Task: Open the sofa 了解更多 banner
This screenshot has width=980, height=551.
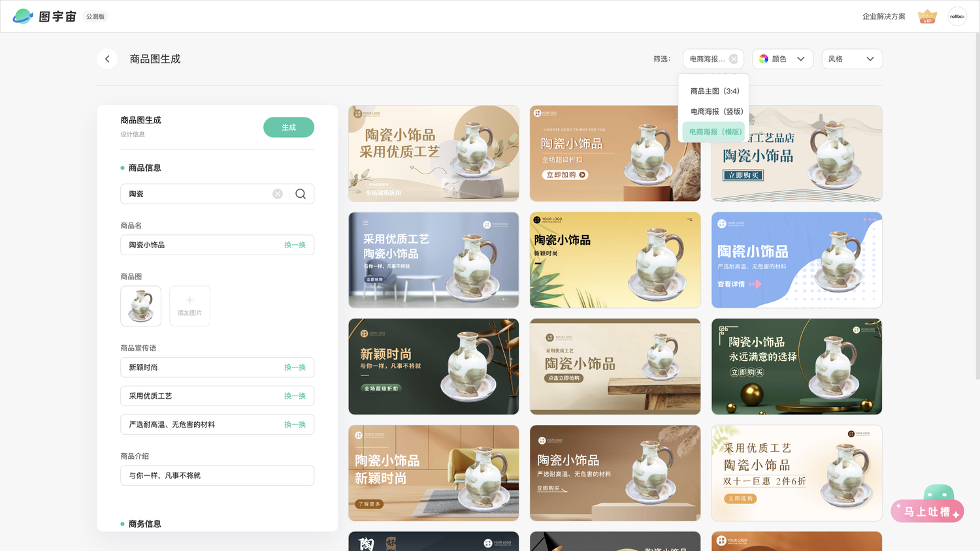Action: coord(434,473)
